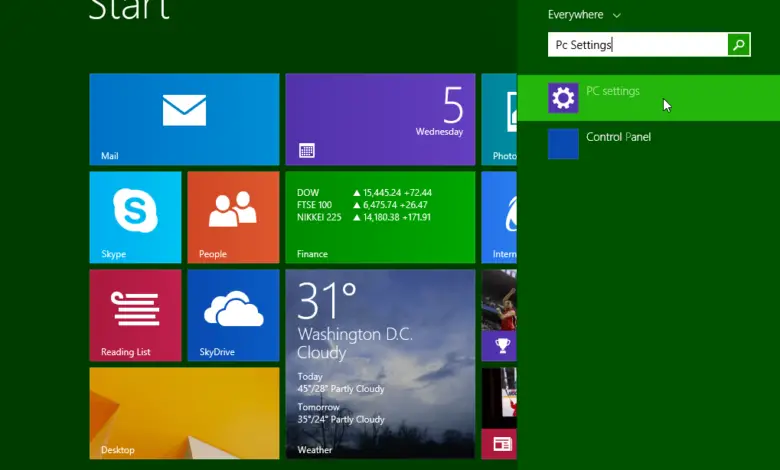
Task: Click the NIKKEI 225 quote line
Action: (364, 217)
